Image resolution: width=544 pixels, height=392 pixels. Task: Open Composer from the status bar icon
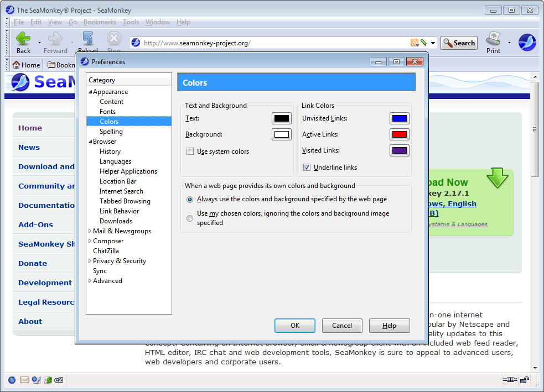click(x=36, y=380)
